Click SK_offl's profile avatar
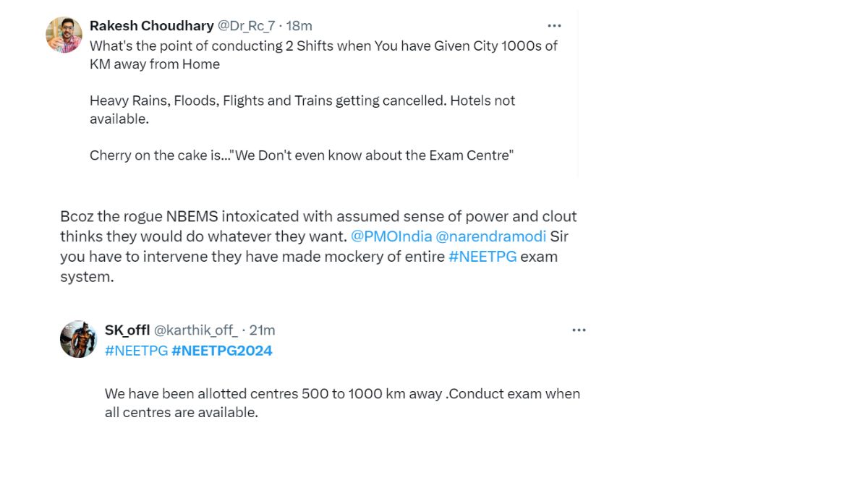Image resolution: width=868 pixels, height=488 pixels. click(78, 339)
